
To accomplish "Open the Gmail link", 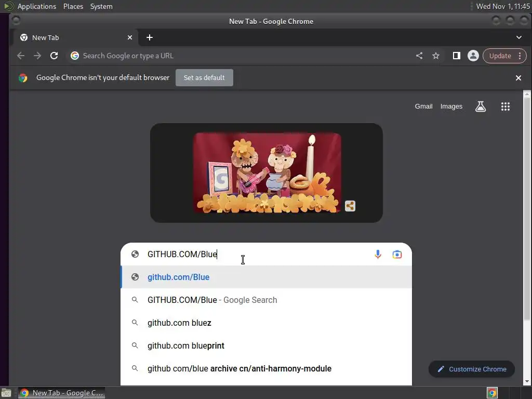I will [423, 107].
